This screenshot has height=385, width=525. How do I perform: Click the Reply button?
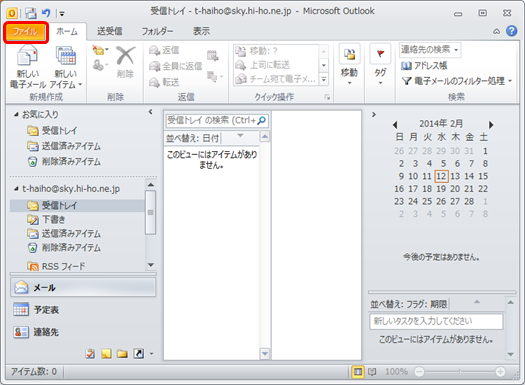(x=164, y=51)
